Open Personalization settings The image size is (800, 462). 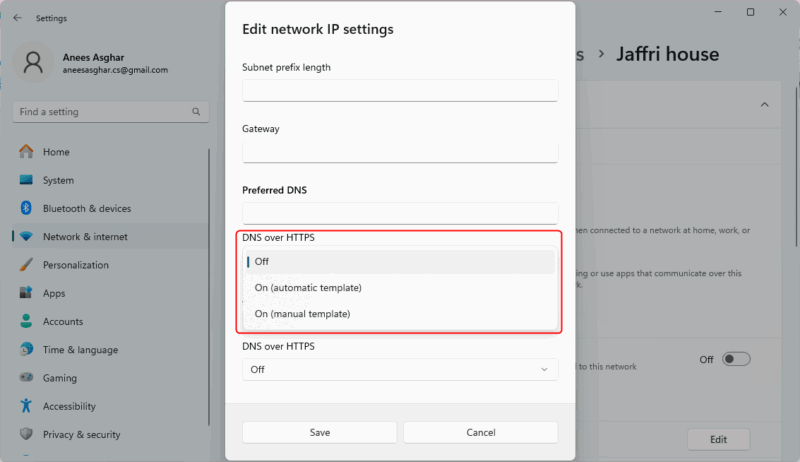click(76, 265)
